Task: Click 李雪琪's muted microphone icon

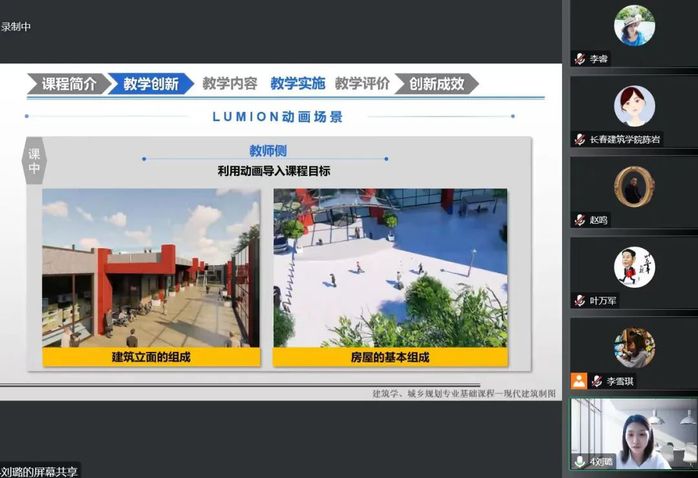Action: (x=597, y=381)
